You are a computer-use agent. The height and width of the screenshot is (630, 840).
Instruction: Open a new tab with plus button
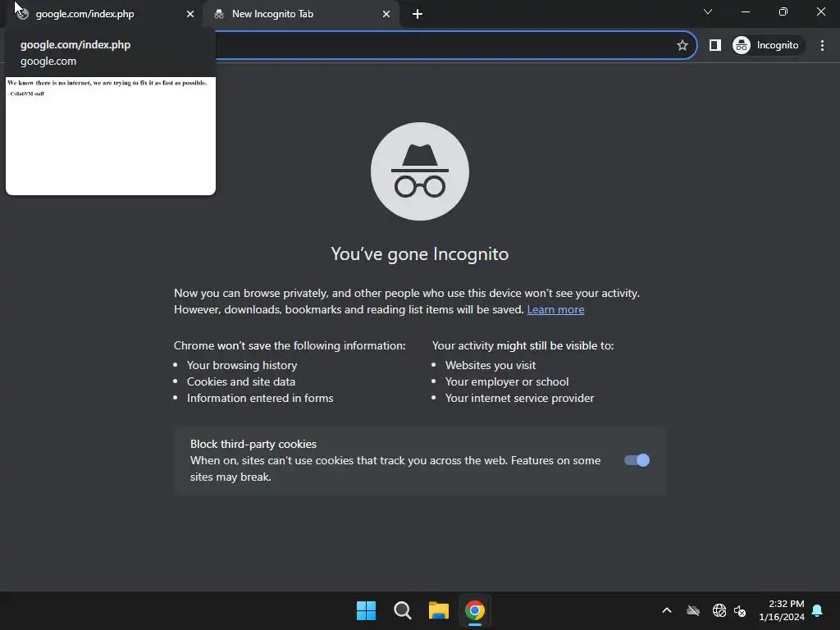tap(418, 14)
